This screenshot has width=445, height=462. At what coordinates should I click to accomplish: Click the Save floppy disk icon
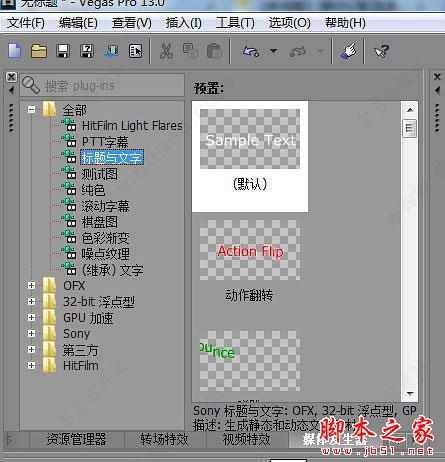(63, 52)
